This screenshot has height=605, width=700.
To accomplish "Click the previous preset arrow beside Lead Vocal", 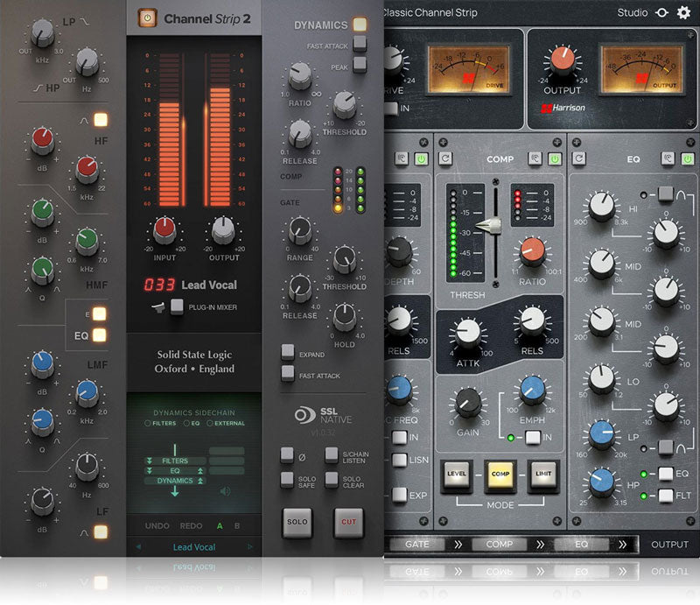I will (x=138, y=547).
